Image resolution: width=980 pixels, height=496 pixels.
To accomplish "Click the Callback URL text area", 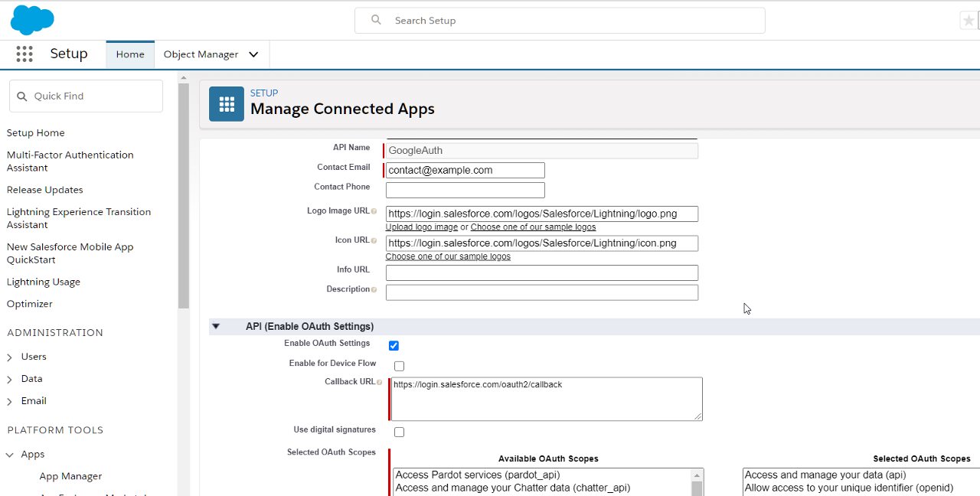I will (x=546, y=399).
